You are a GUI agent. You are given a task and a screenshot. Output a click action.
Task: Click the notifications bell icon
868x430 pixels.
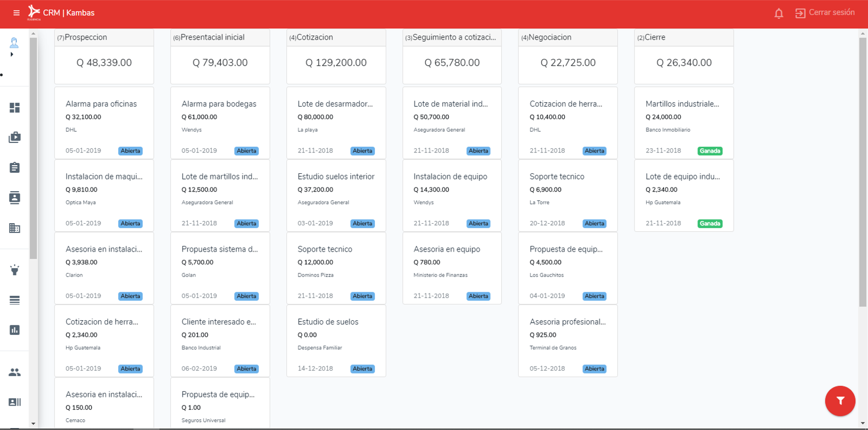click(x=778, y=13)
